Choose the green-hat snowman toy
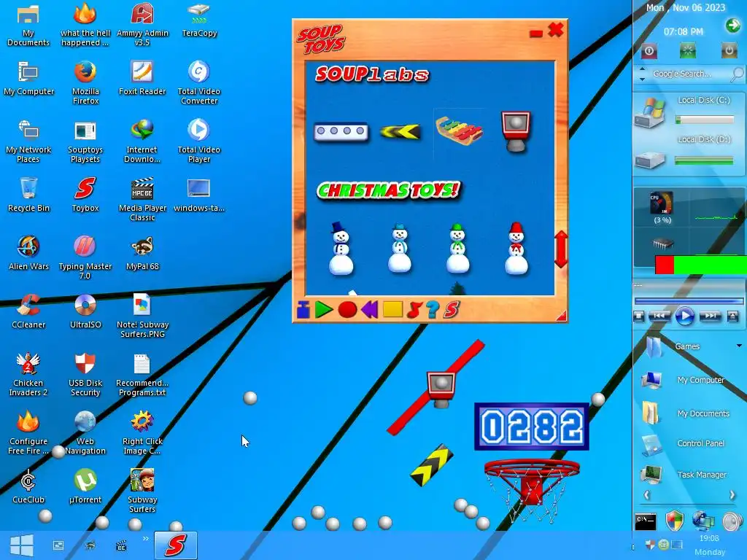Screen dimensions: 747x560 pyautogui.click(x=457, y=248)
